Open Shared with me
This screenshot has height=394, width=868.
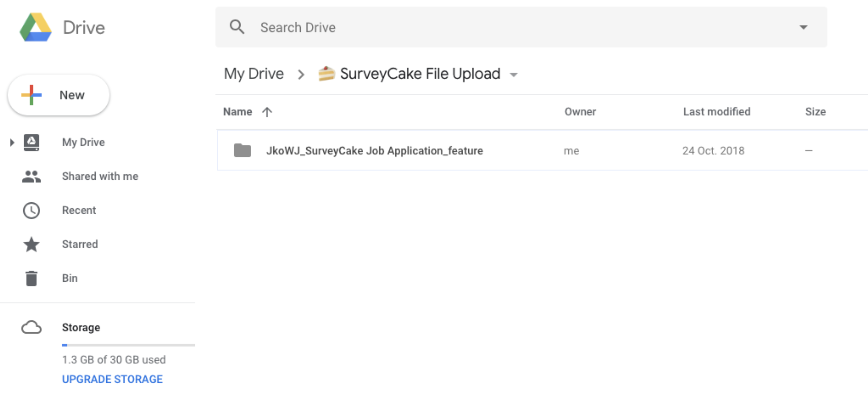[100, 176]
